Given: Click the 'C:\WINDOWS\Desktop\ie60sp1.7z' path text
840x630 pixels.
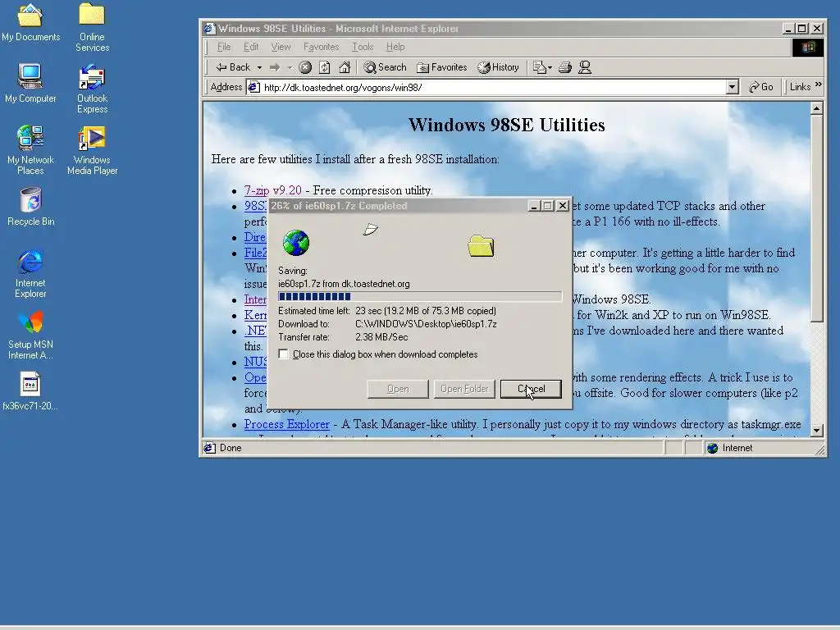Looking at the screenshot, I should point(426,324).
